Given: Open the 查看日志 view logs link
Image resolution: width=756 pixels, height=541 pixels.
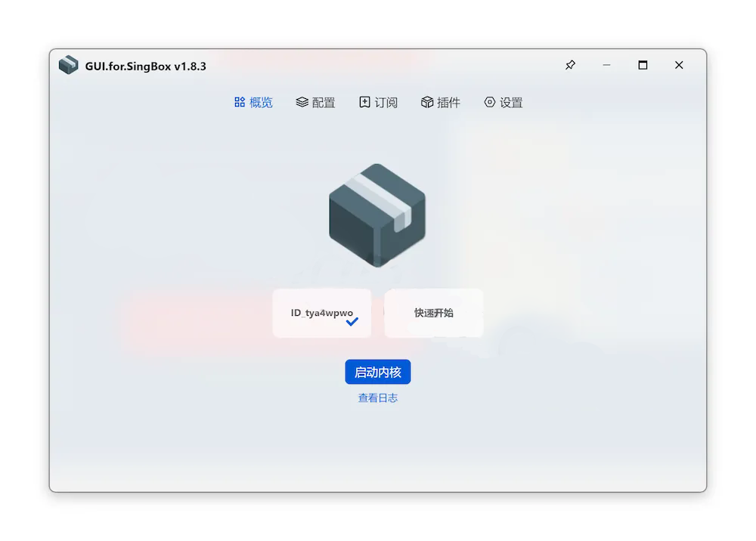Looking at the screenshot, I should tap(377, 398).
